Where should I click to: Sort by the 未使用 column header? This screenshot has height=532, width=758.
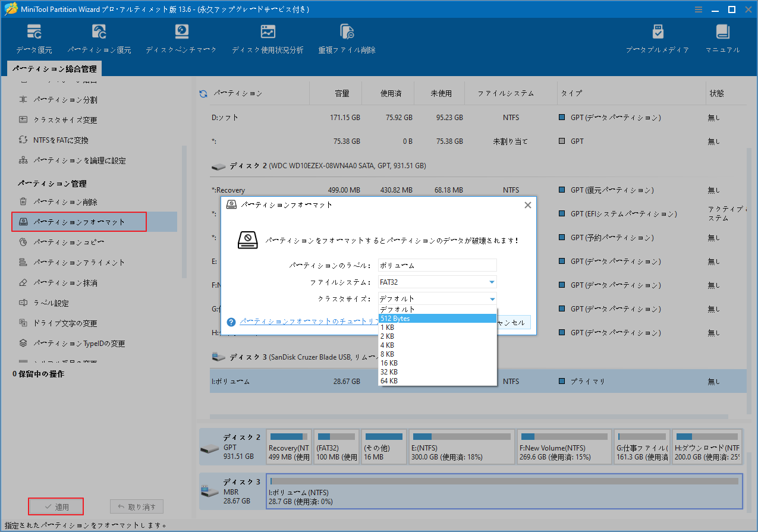(x=442, y=93)
